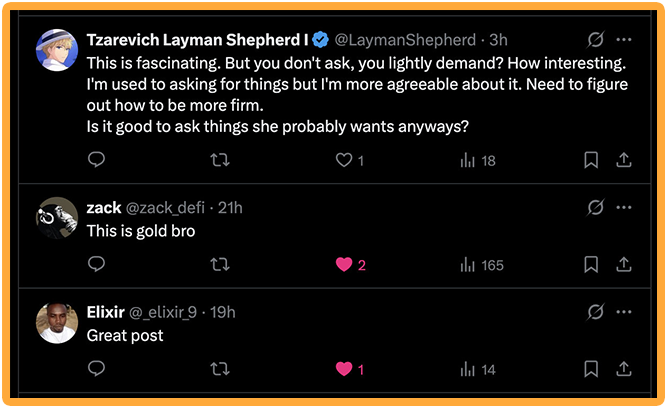Share Layman Shepherd's tweet

tap(623, 160)
